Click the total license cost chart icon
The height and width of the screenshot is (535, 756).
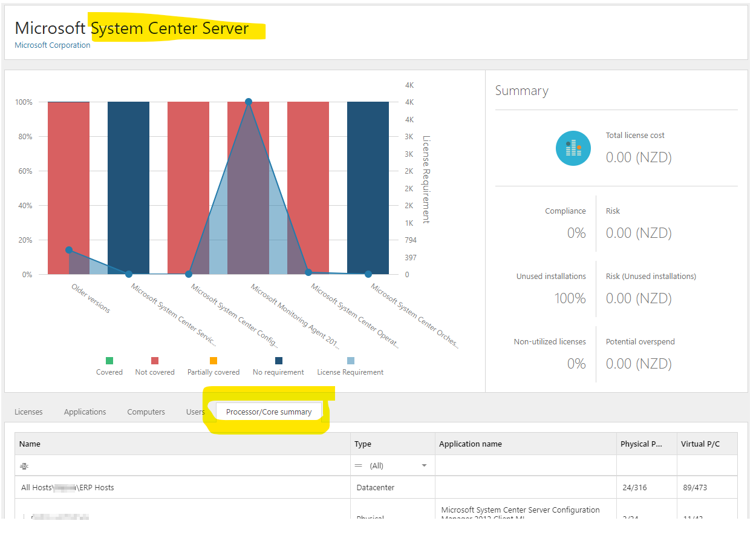pos(573,148)
